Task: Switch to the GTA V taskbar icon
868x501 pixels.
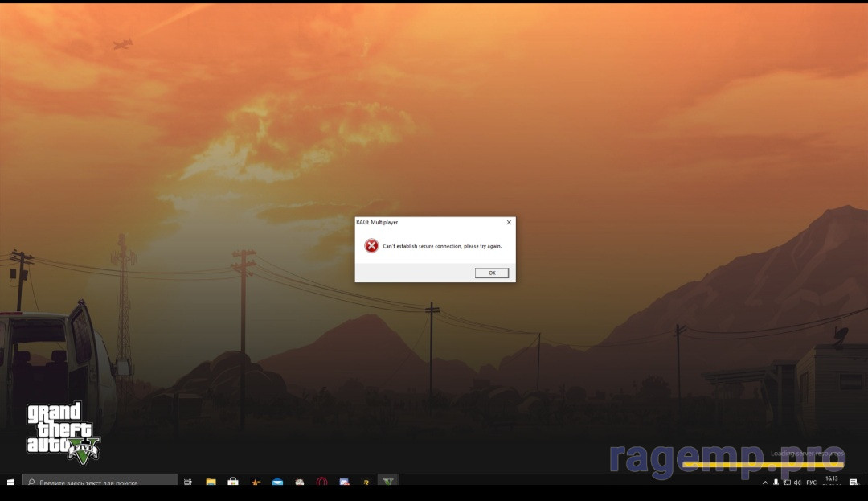Action: 388,481
